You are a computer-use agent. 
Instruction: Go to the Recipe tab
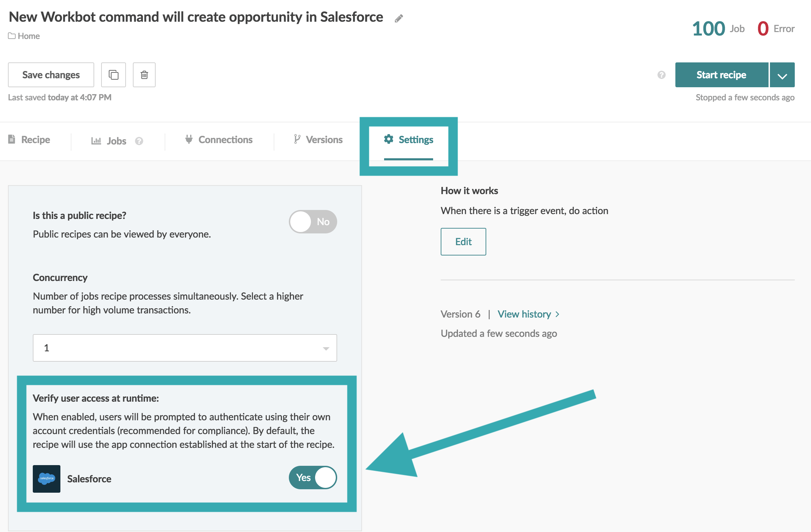[x=29, y=140]
